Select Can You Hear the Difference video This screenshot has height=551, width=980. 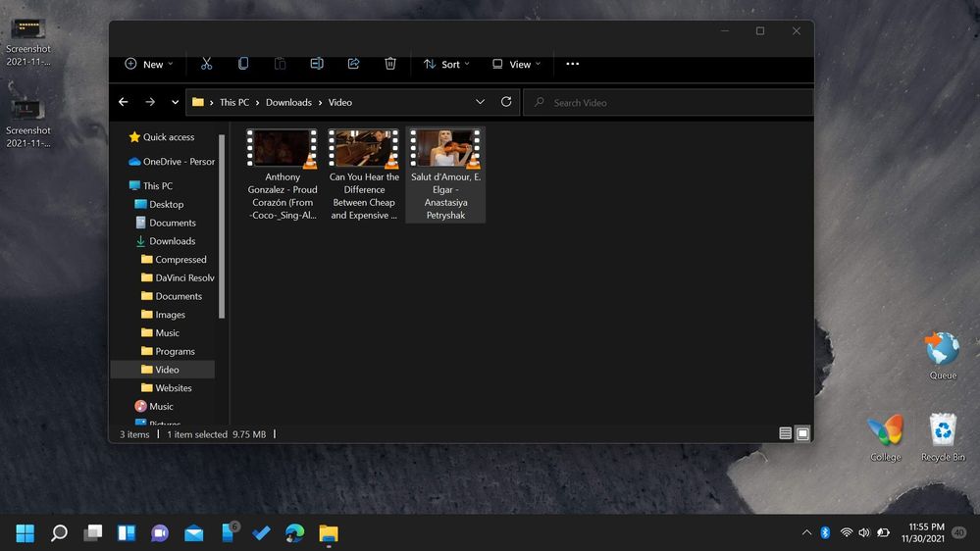coord(364,175)
